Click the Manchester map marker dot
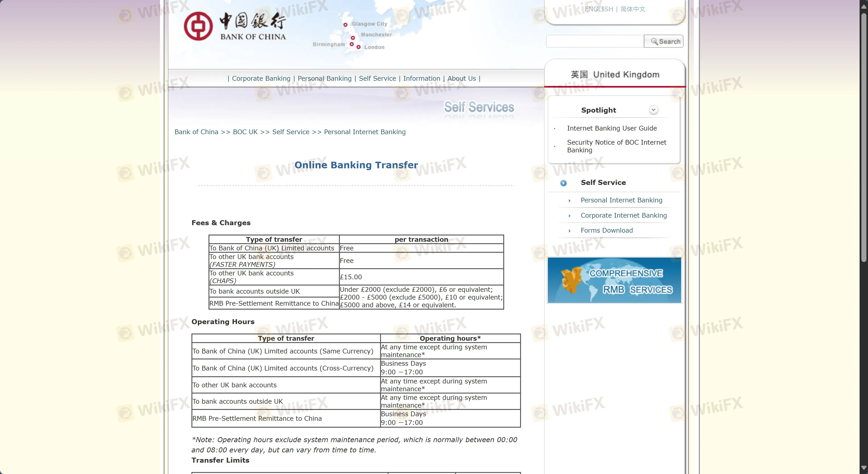 point(353,38)
